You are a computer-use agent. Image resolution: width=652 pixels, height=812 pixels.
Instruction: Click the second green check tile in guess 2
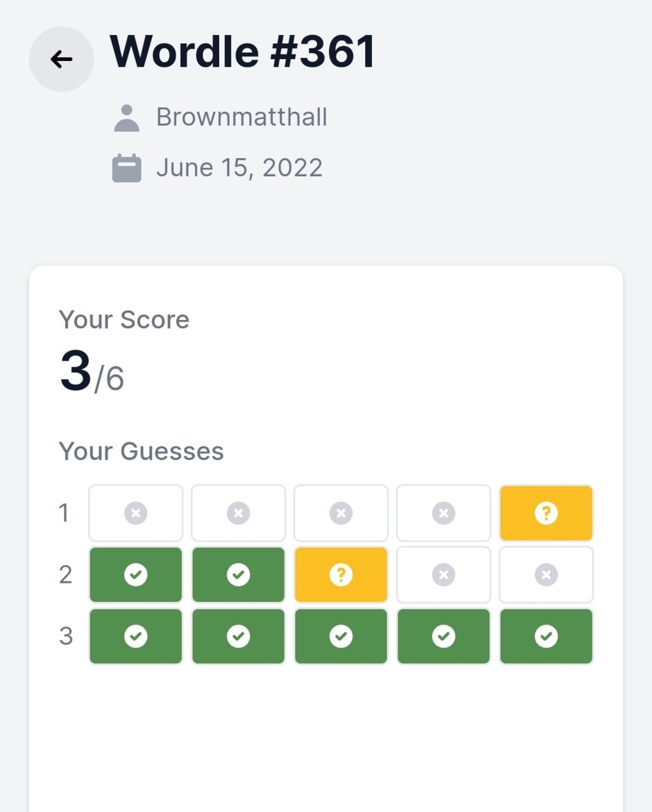point(238,575)
